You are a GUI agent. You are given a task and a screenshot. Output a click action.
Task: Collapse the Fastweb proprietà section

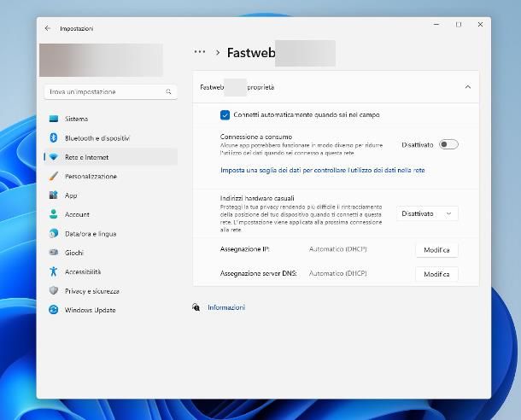[468, 87]
